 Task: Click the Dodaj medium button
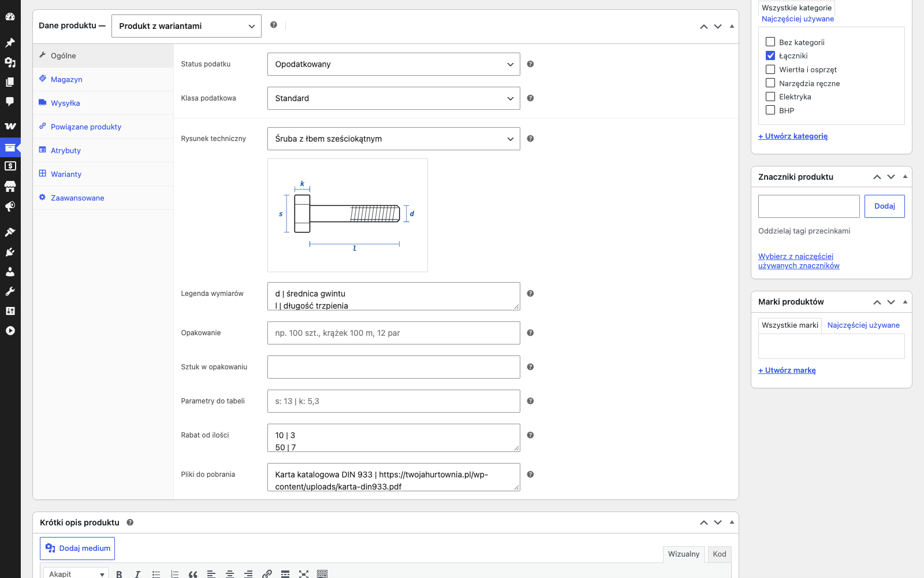77,549
